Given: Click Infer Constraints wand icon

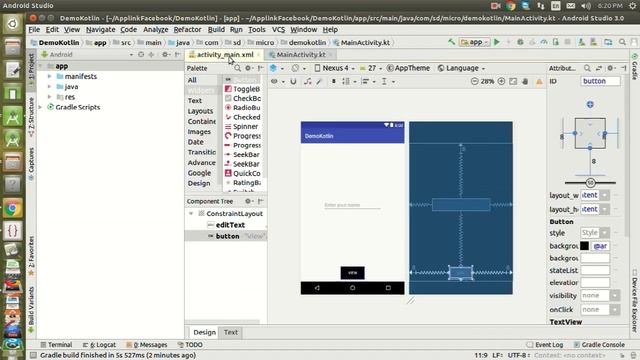Looking at the screenshot, I should [319, 81].
